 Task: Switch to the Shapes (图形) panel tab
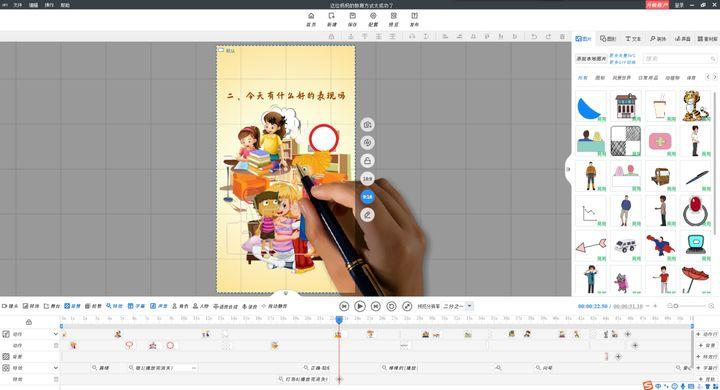(608, 39)
